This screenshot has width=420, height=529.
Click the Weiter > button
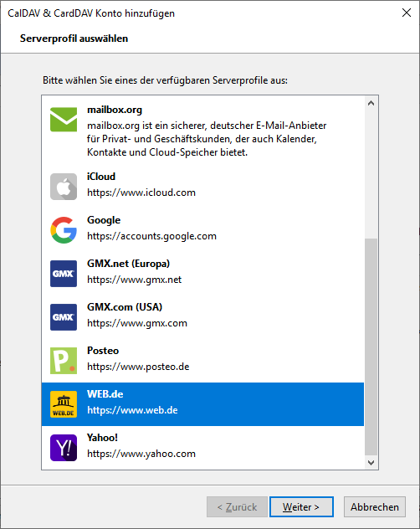click(x=301, y=506)
